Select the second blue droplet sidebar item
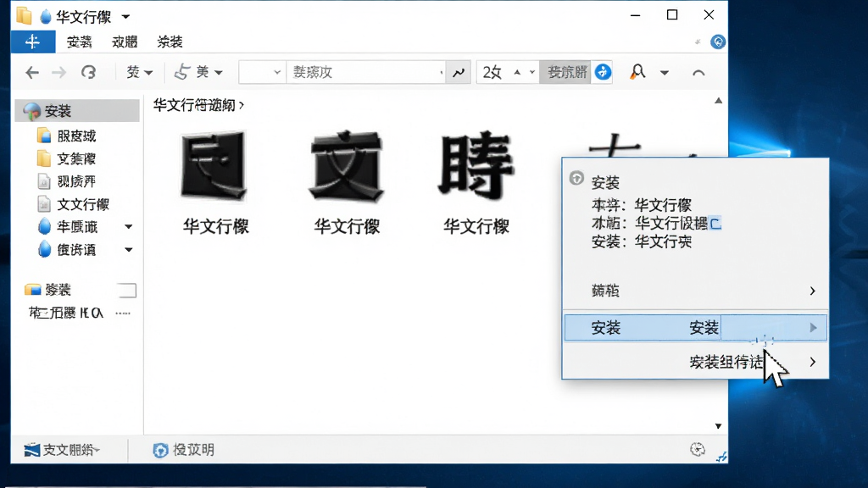 (x=68, y=250)
